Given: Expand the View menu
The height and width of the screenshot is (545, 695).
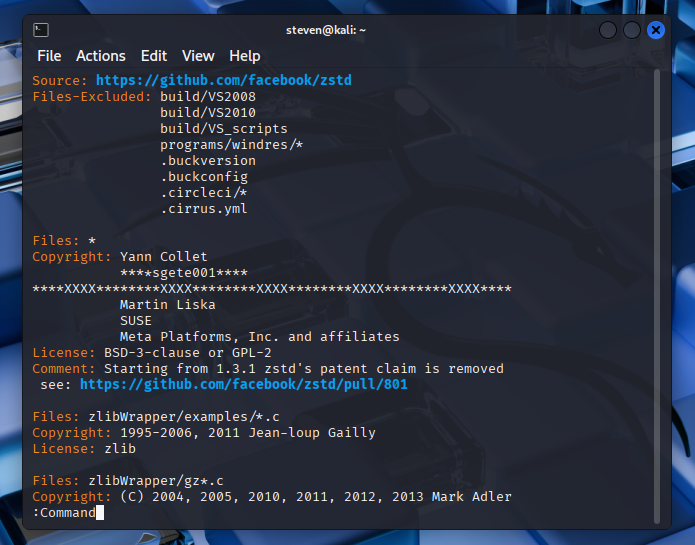Looking at the screenshot, I should click(x=198, y=56).
